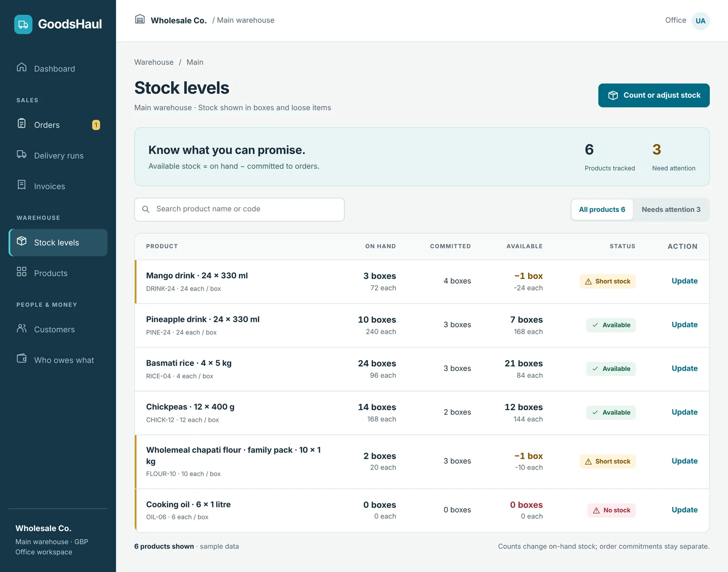Click the Basmati rice Available status badge
Image resolution: width=728 pixels, height=572 pixels.
(x=611, y=369)
